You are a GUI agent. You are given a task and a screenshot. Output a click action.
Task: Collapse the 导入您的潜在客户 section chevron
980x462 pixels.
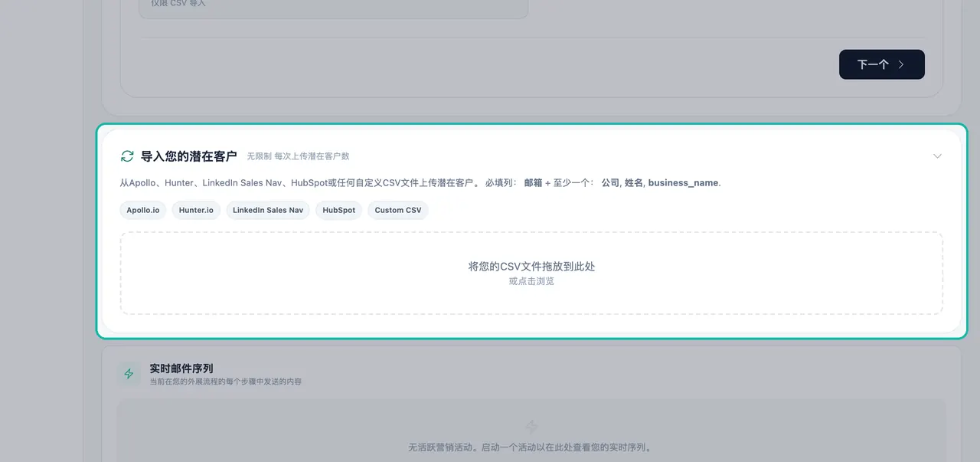coord(937,156)
